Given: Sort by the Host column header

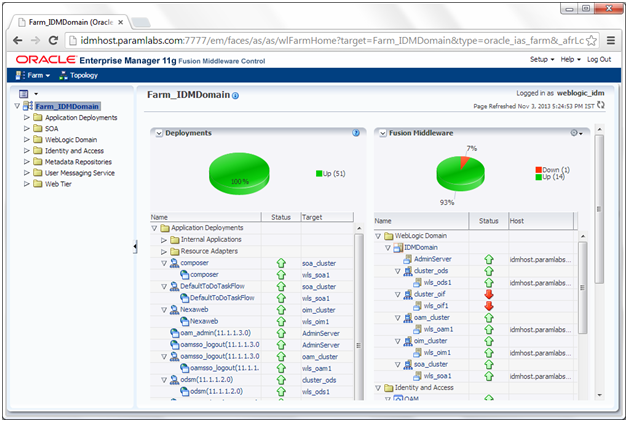Looking at the screenshot, I should [541, 221].
